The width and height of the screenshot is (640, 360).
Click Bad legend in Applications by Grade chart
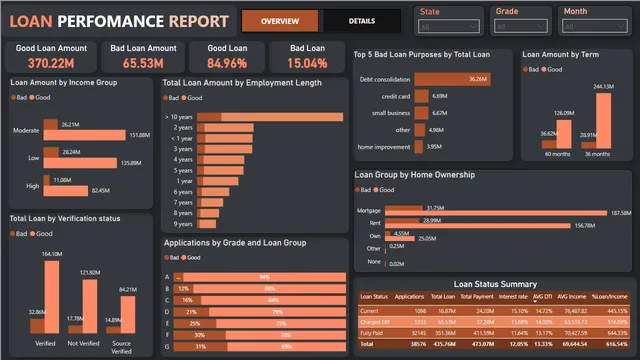click(x=172, y=258)
